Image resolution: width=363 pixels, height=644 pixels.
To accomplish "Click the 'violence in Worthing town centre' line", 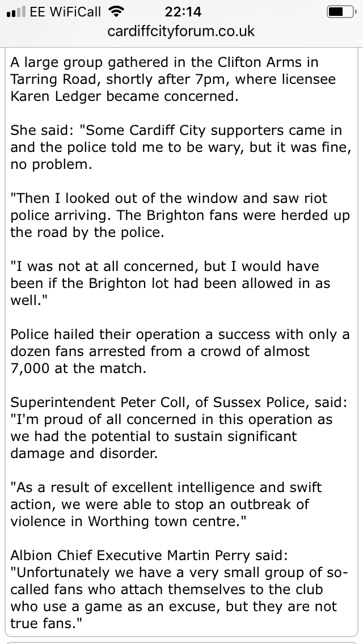I will coord(128,521).
